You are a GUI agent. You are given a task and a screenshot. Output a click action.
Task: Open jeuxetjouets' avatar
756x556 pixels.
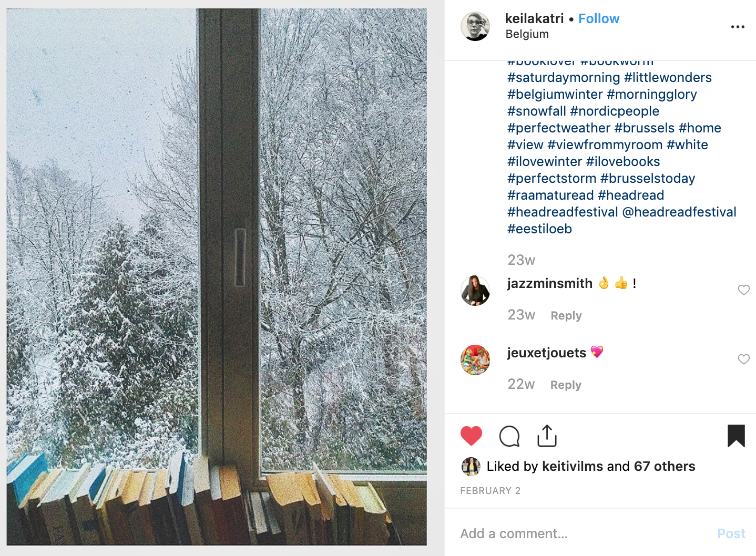475,360
